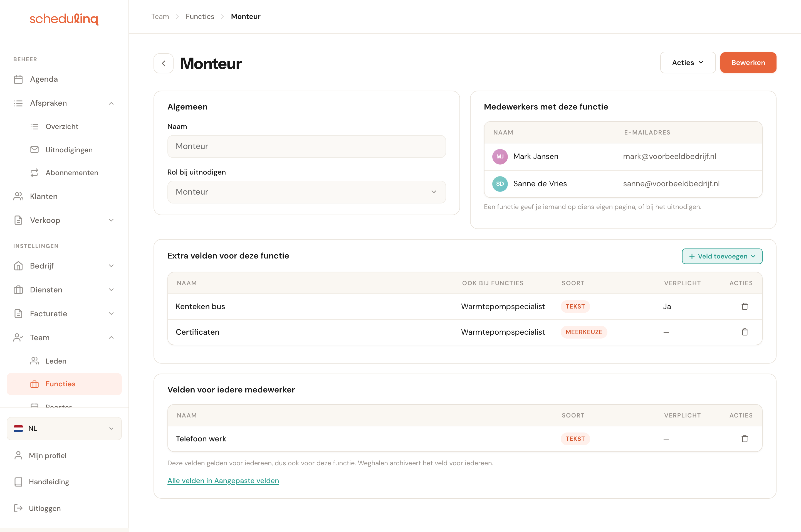The width and height of the screenshot is (801, 532).
Task: Expand the Diensten settings section
Action: (111, 289)
